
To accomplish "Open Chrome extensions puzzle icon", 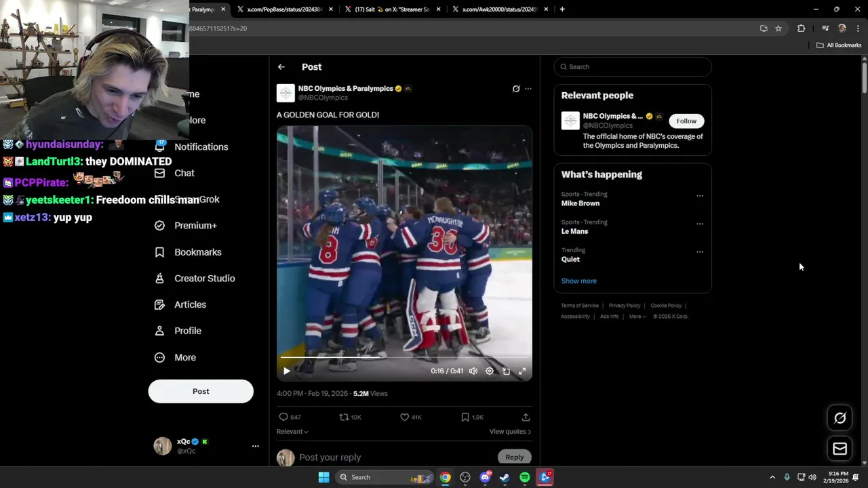I will 802,28.
